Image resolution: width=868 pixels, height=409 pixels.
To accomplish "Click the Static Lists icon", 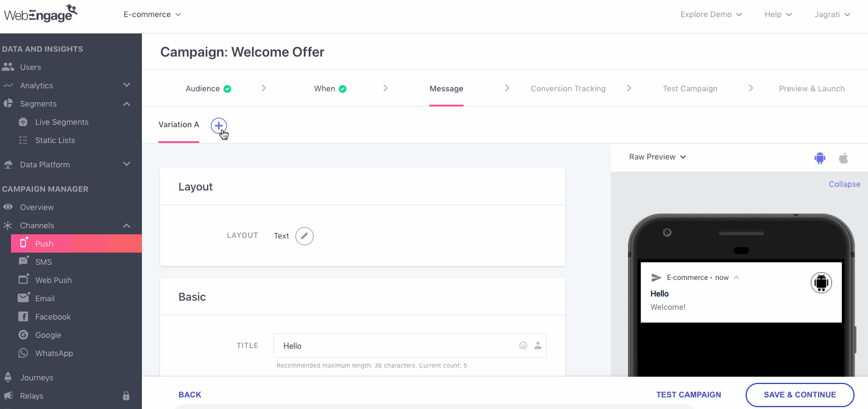I will [x=23, y=140].
